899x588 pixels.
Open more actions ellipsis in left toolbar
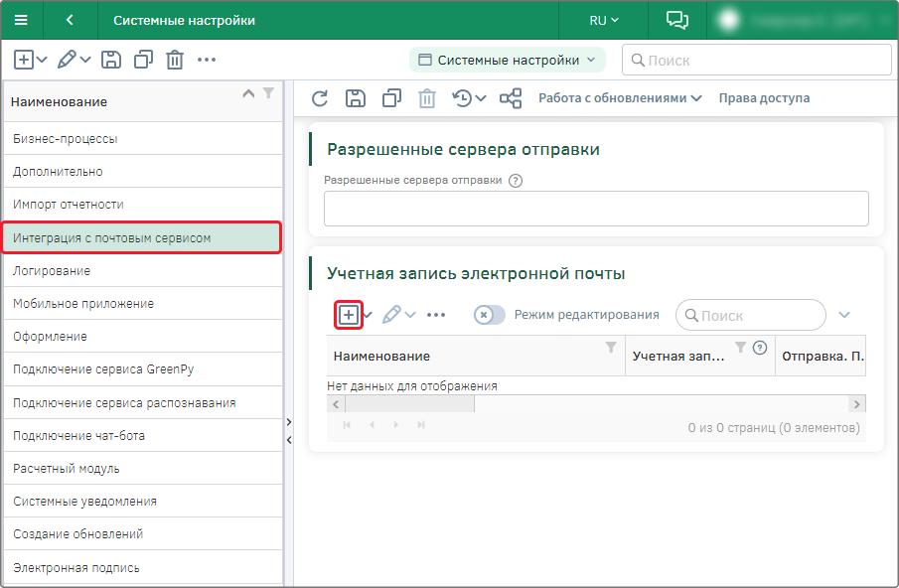(207, 60)
